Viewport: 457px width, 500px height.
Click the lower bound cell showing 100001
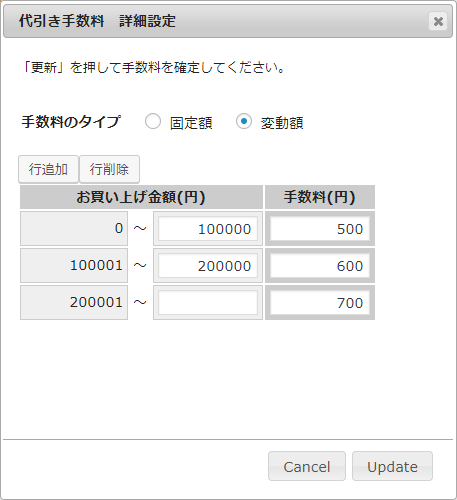(74, 266)
